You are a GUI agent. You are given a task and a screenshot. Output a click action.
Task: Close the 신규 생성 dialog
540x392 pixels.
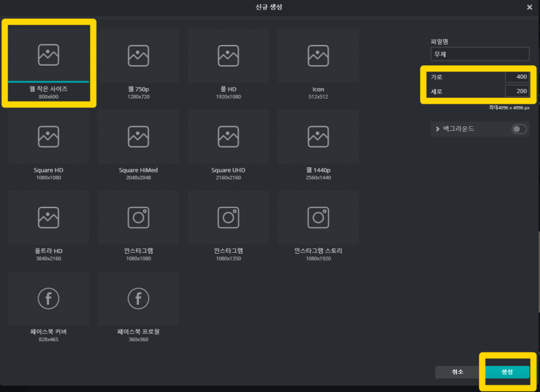point(529,7)
